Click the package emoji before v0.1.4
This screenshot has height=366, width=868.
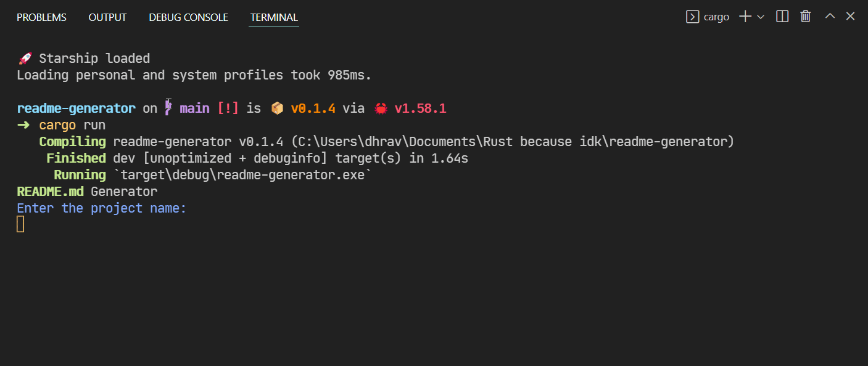[x=278, y=108]
